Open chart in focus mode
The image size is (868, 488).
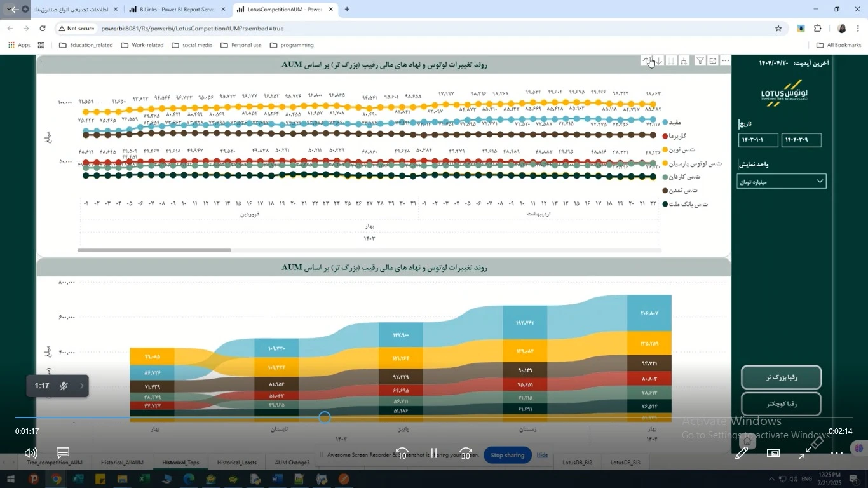click(713, 61)
